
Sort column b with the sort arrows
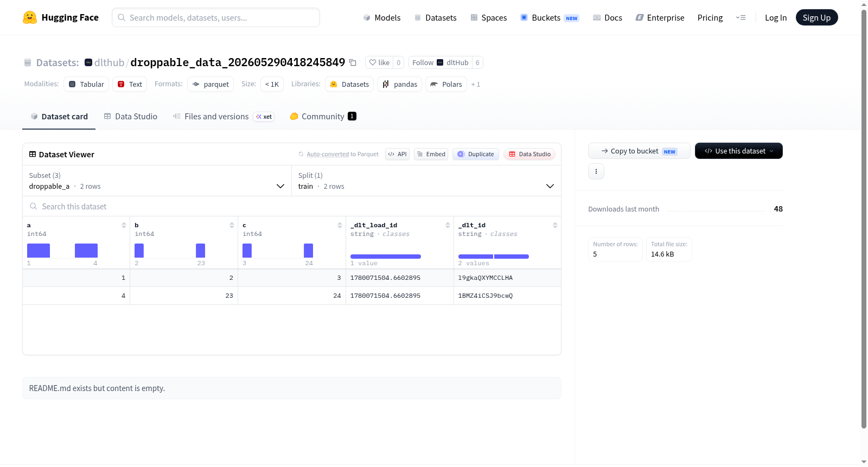click(232, 225)
